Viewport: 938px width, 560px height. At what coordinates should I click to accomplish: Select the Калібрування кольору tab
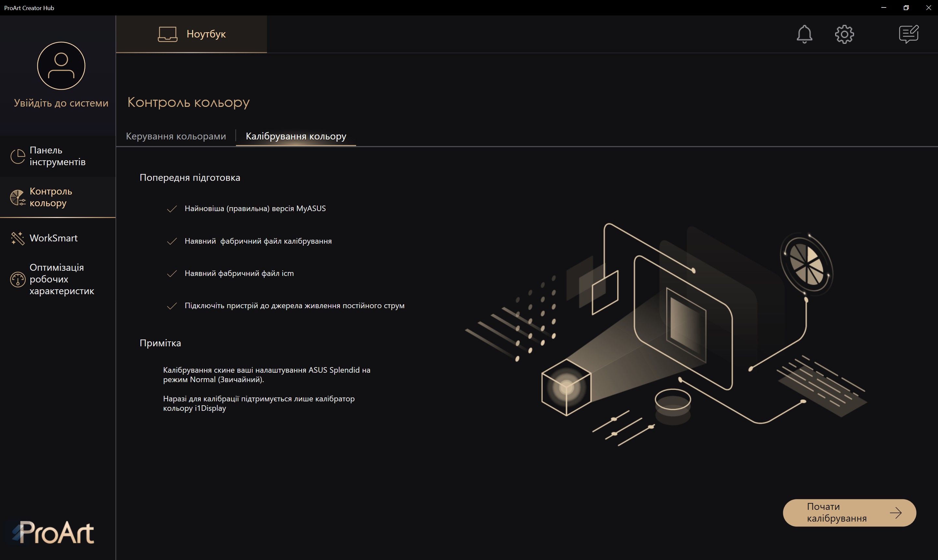pos(296,136)
